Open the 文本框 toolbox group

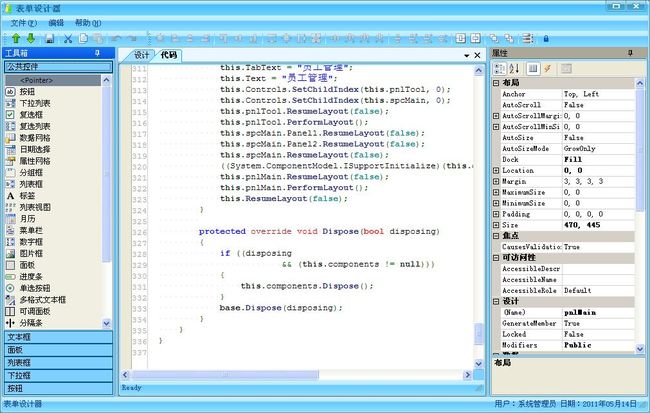pyautogui.click(x=58, y=337)
